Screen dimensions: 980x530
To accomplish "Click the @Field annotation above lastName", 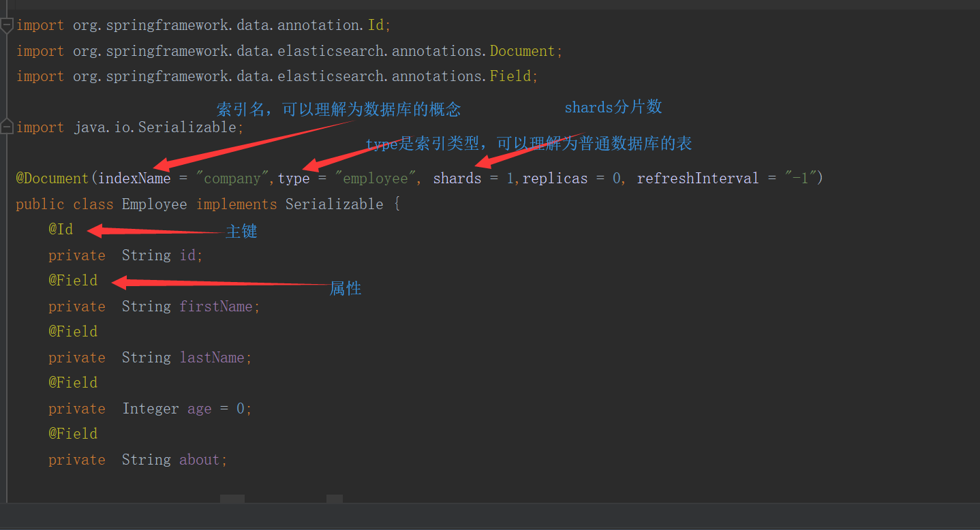I will click(x=72, y=331).
